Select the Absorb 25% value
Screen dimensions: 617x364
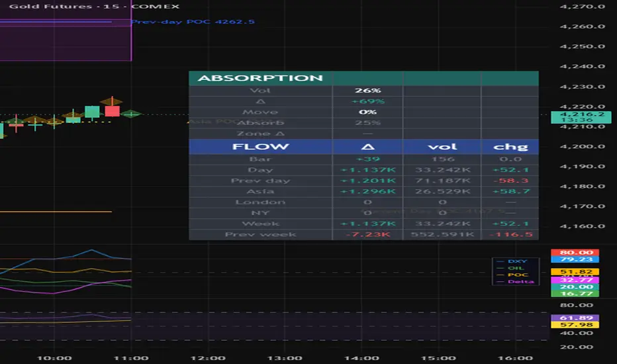point(367,123)
